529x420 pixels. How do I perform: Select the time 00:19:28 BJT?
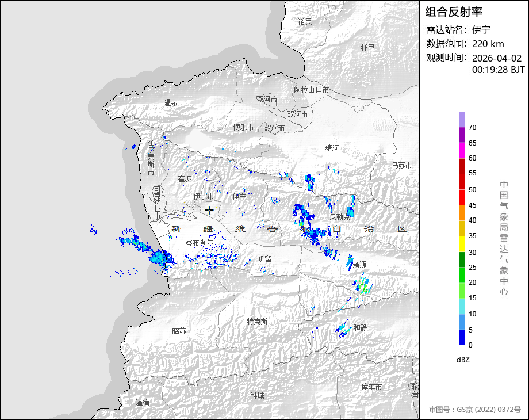[499, 70]
